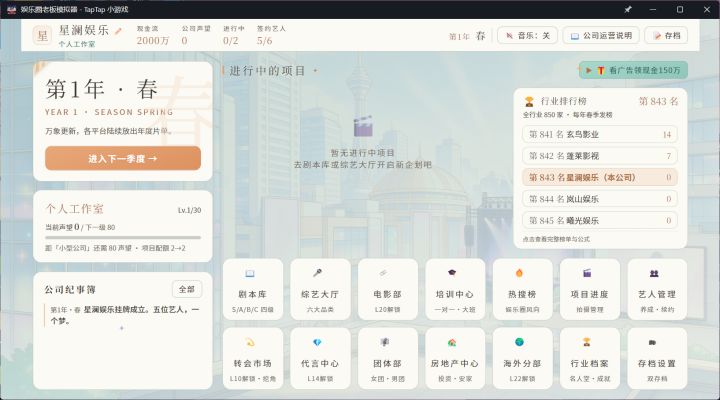The width and height of the screenshot is (720, 400).
Task: Select ranking row 第844名 岚山娱乐
Action: (x=600, y=199)
